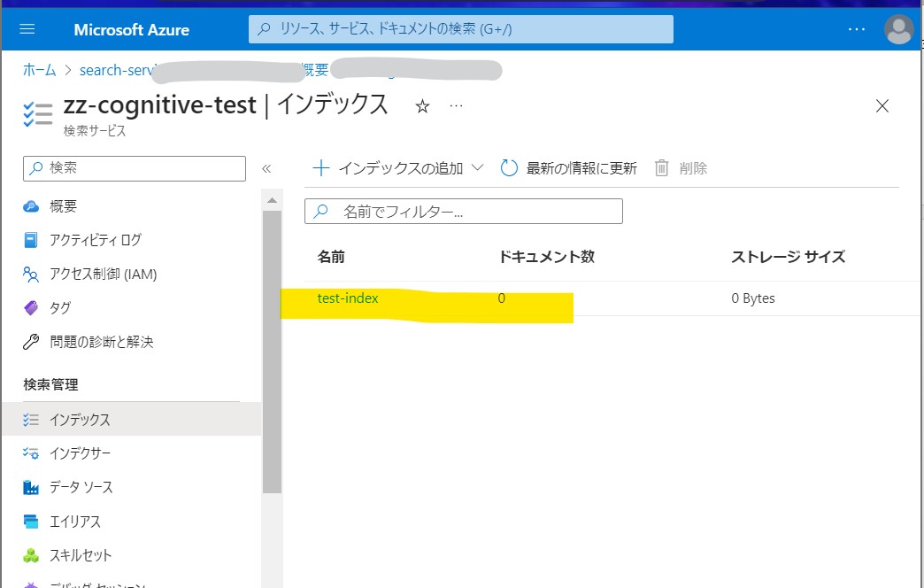Sort by ストレージ サイズ column header
924x588 pixels.
click(x=788, y=257)
